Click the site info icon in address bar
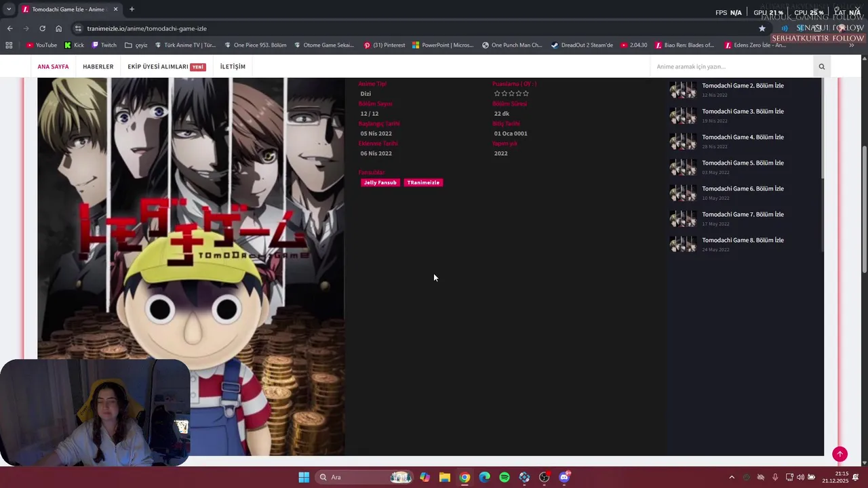The image size is (868, 488). pos(78,28)
